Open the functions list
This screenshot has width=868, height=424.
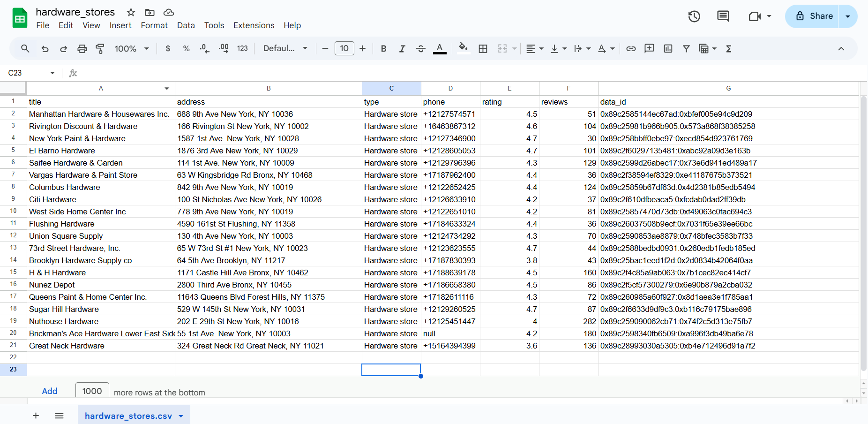pos(729,48)
